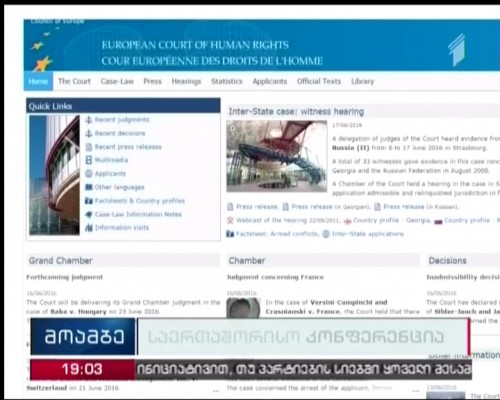The width and height of the screenshot is (500, 400).
Task: Open Official Texts menu item
Action: pyautogui.click(x=319, y=81)
